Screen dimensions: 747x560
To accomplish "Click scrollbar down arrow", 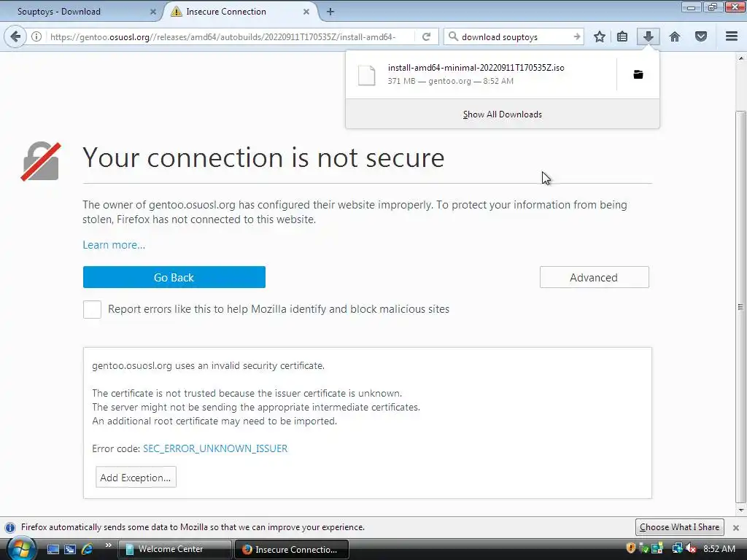I will pyautogui.click(x=740, y=510).
